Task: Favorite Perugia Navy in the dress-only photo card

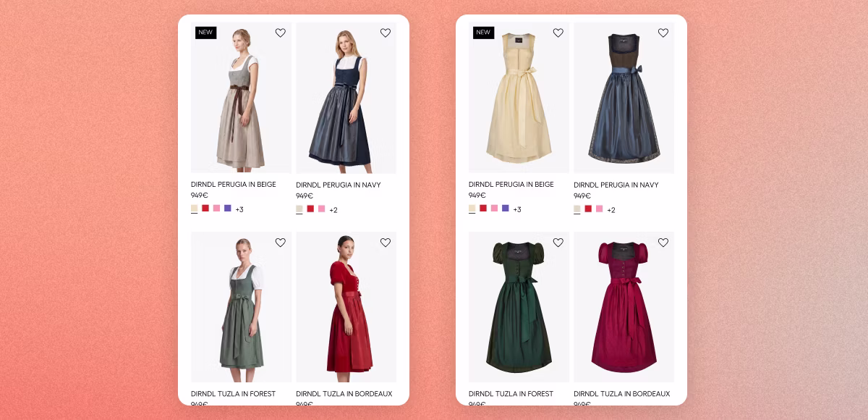Action: pos(663,33)
